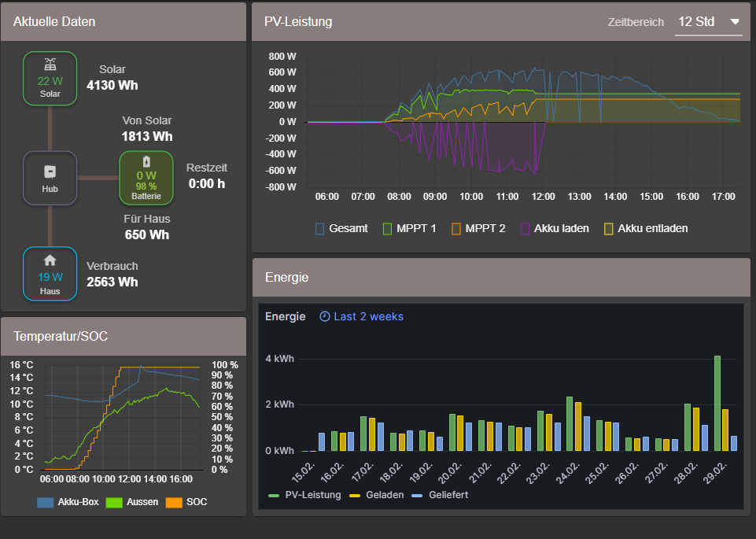Click the Zeitbereich dropdown arrow
The width and height of the screenshot is (756, 539).
[736, 22]
